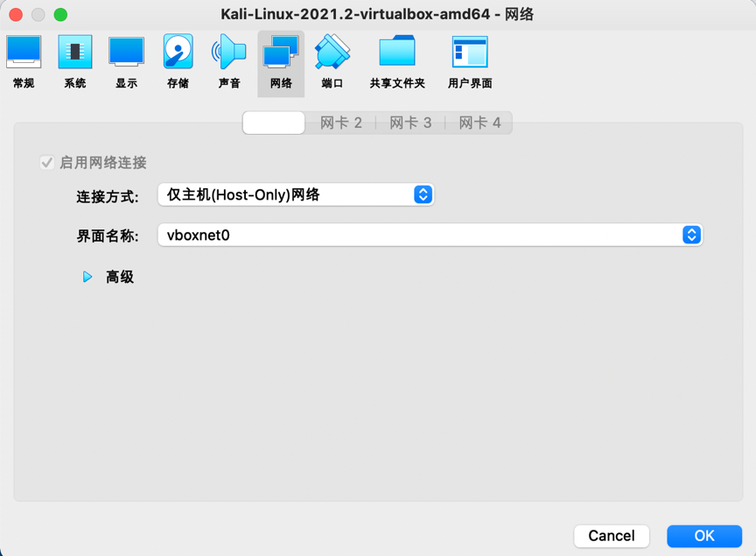Select the 声音 (Audio) speaker icon
The width and height of the screenshot is (756, 556).
(229, 54)
